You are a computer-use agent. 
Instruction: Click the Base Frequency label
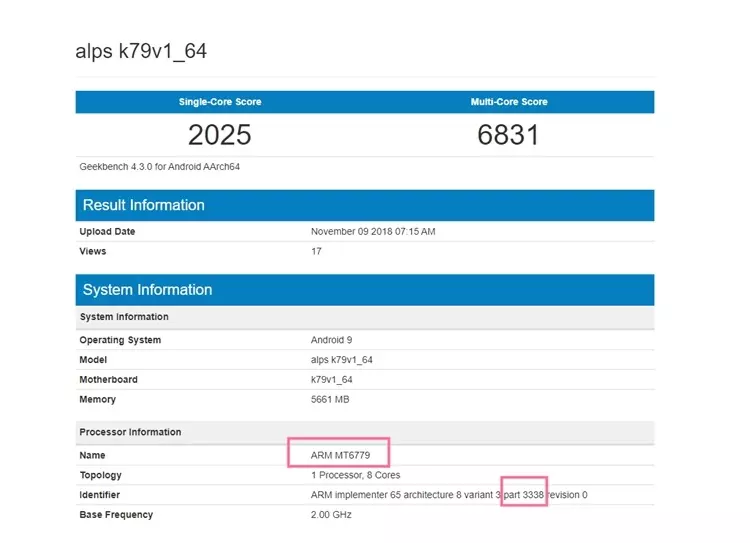[116, 515]
